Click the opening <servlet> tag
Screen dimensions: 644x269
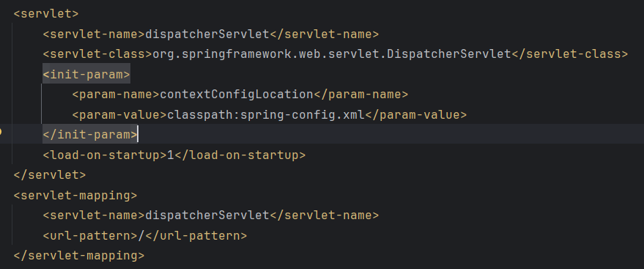tap(46, 13)
